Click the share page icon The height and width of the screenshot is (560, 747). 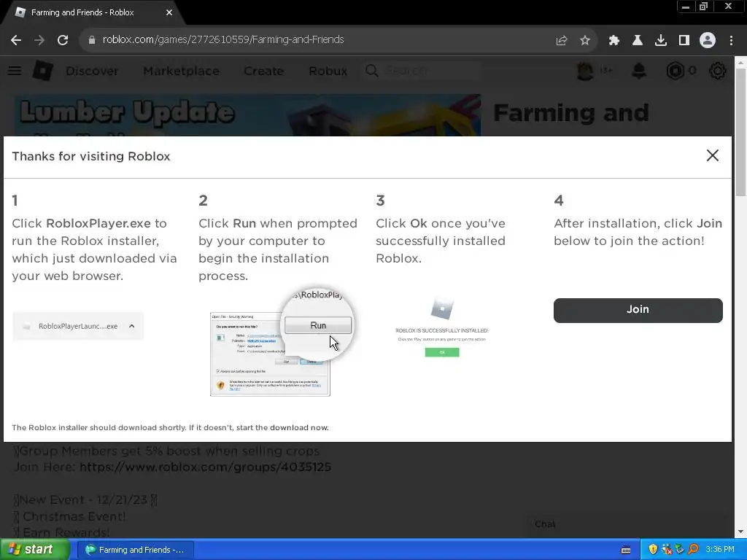[x=562, y=41]
